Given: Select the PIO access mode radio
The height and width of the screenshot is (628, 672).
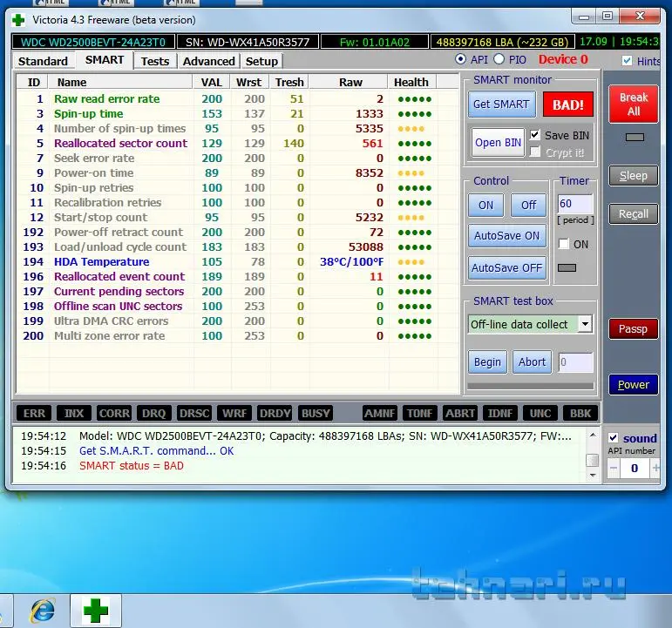Looking at the screenshot, I should 499,59.
